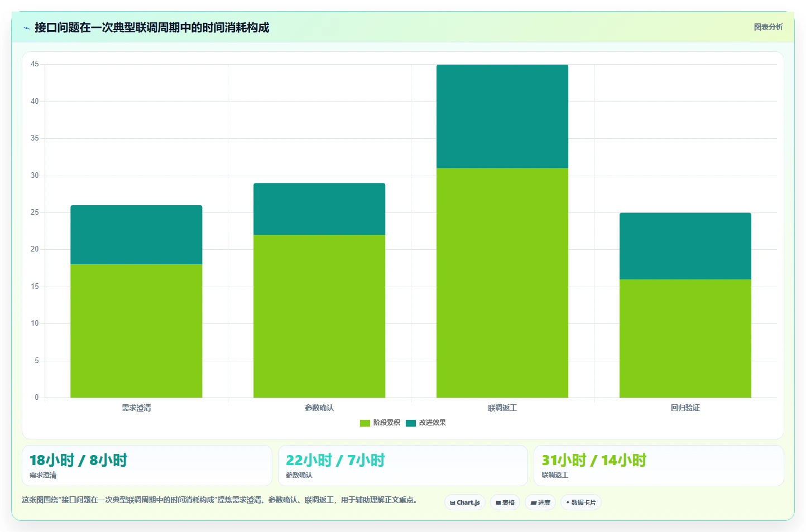Click the 改进效果 legend label text
806x532 pixels.
click(433, 423)
